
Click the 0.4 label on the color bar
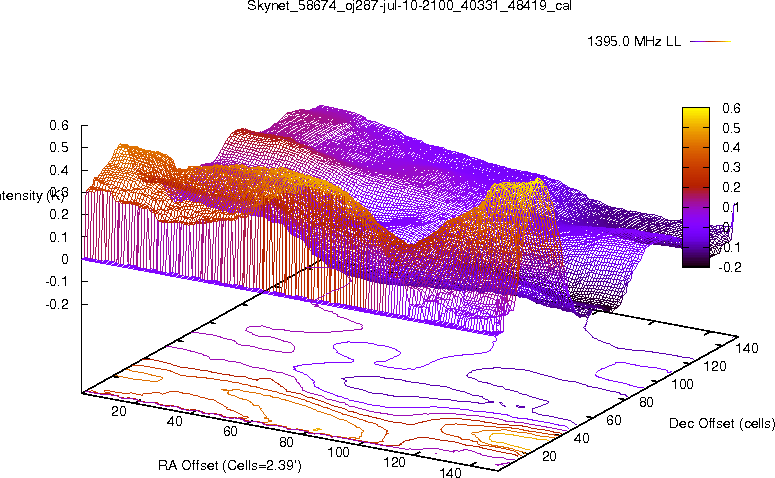pos(731,147)
